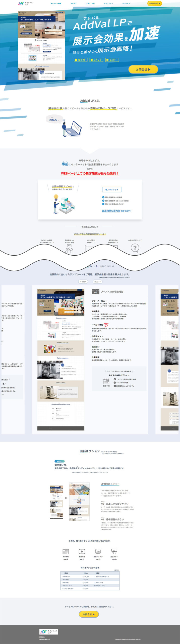Click the 02 途中離脱が少ない heading
The height and width of the screenshot is (644, 180).
tap(112, 519)
